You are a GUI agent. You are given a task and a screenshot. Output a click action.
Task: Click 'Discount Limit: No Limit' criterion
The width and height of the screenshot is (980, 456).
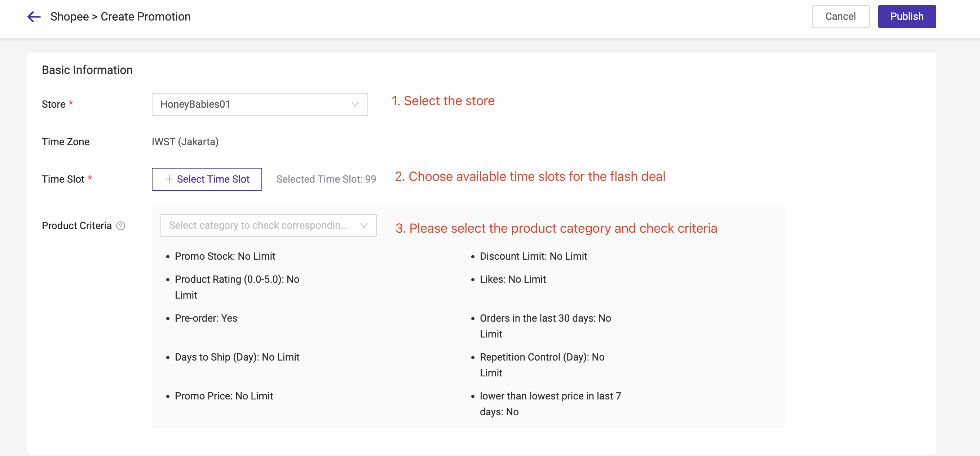pyautogui.click(x=533, y=256)
